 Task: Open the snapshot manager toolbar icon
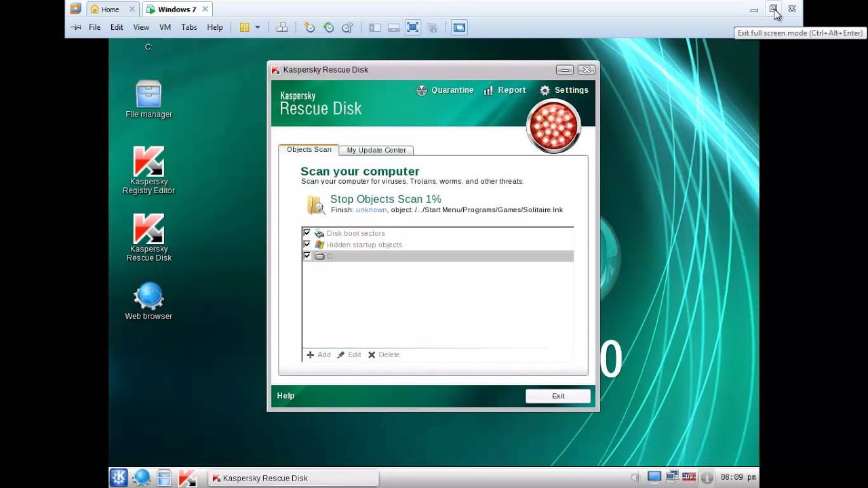(x=347, y=28)
